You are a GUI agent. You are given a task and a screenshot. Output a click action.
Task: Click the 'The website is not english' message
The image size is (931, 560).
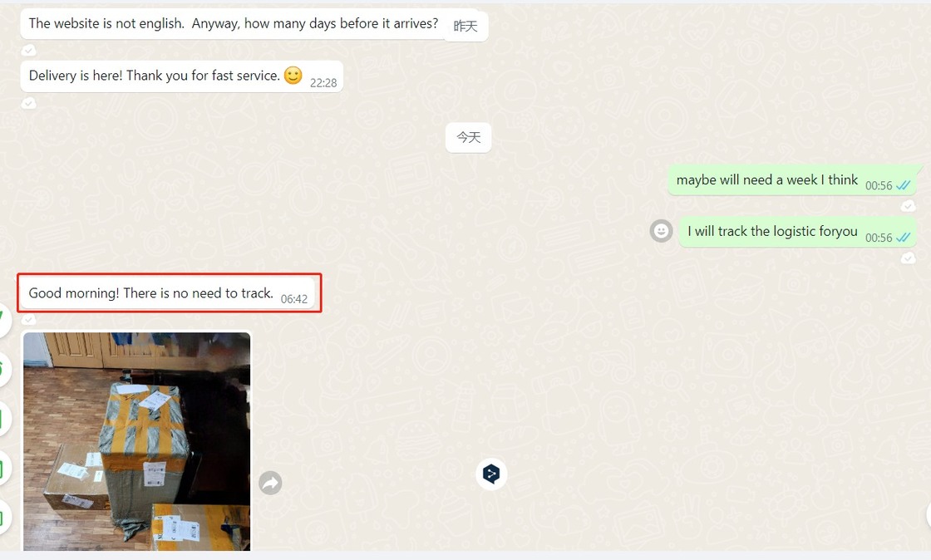254,24
